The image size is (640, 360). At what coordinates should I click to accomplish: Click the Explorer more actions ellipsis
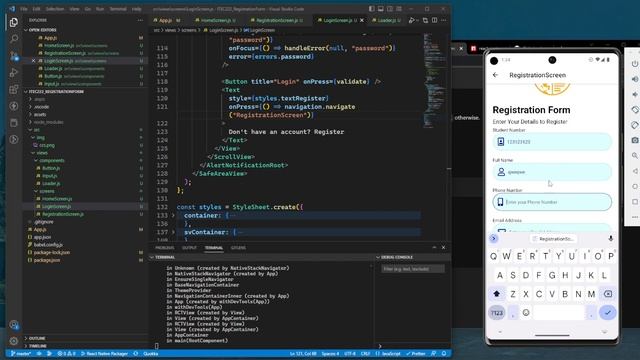(x=140, y=20)
